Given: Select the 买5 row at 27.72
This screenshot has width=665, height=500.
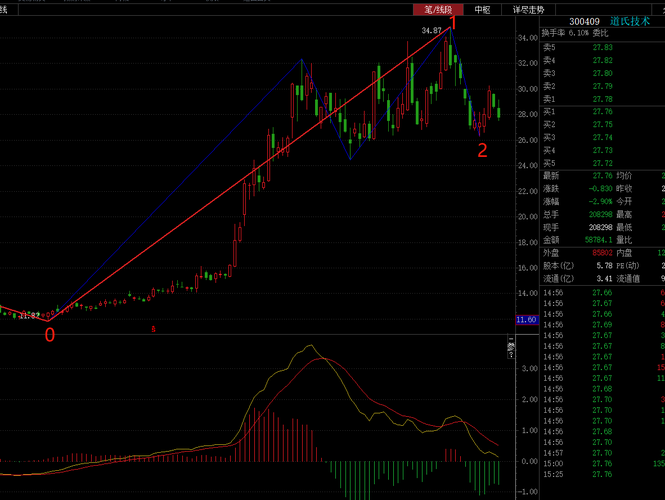Looking at the screenshot, I should click(x=602, y=163).
